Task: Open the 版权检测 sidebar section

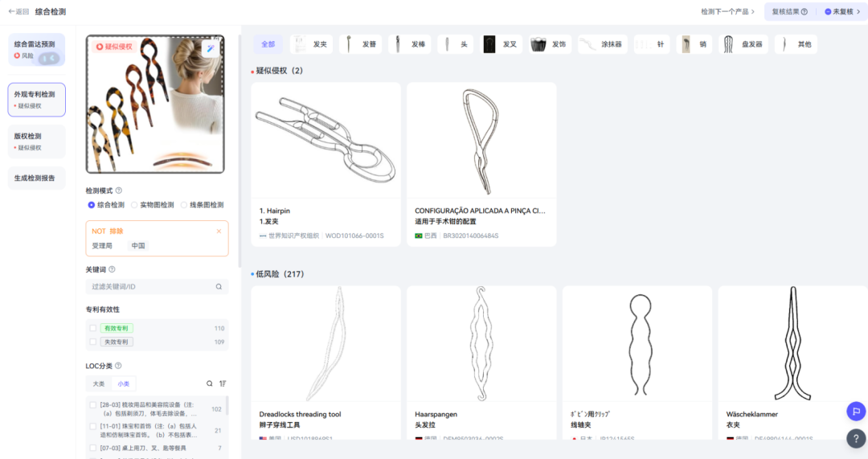Action: point(36,141)
